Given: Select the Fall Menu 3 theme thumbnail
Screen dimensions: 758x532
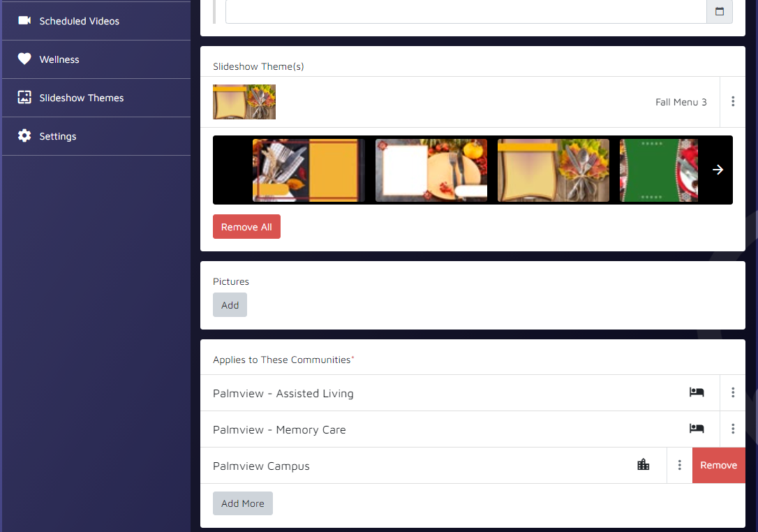Looking at the screenshot, I should (x=244, y=101).
